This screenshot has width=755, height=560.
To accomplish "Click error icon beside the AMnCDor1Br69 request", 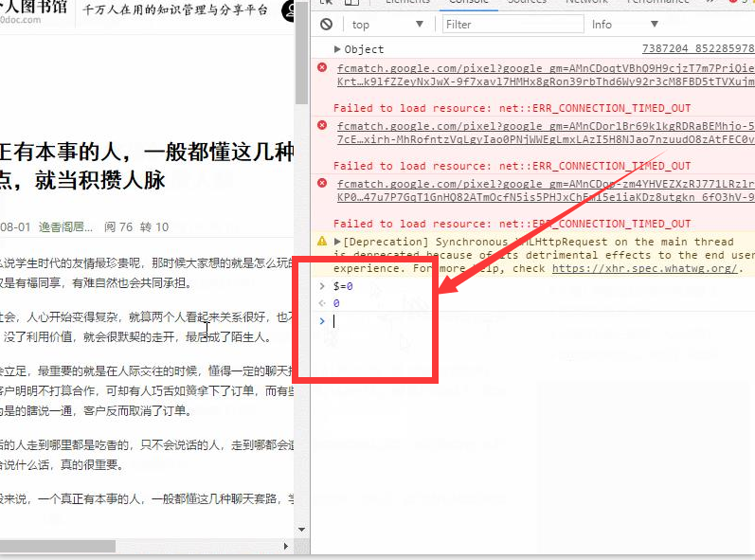I will pos(322,125).
